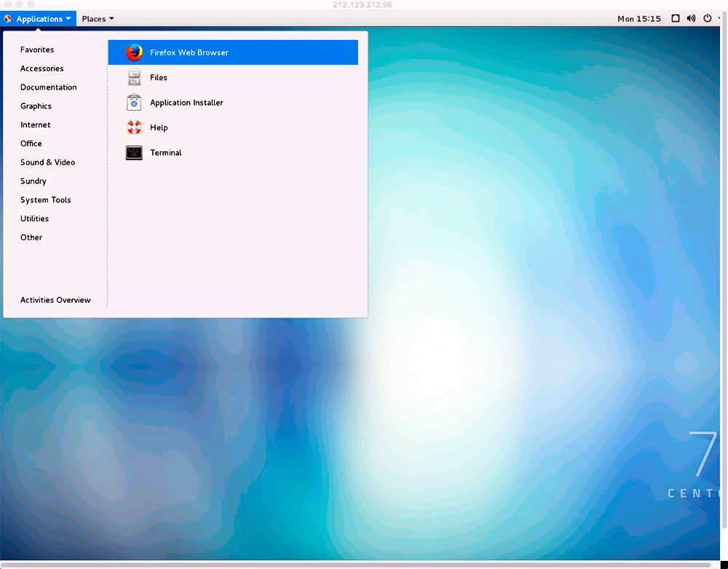Click the horizontal scrollbar at bottom

pyautogui.click(x=355, y=565)
